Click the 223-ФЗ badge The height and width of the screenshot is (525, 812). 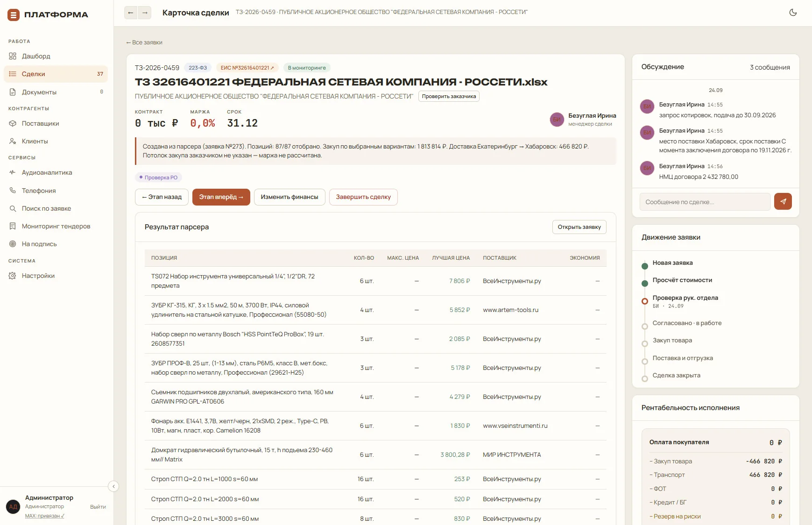(x=198, y=68)
